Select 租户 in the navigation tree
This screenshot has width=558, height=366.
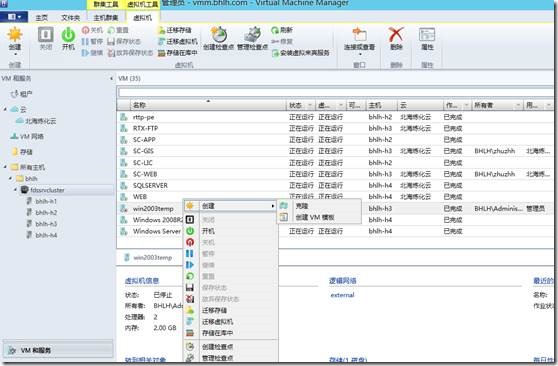[x=21, y=94]
